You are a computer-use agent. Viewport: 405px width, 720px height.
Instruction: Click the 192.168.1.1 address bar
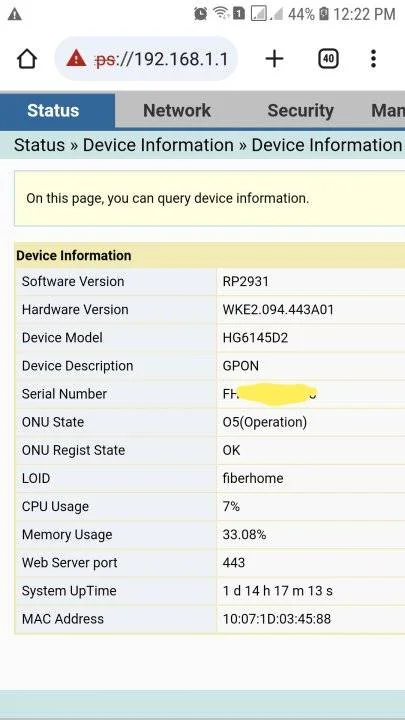point(146,59)
